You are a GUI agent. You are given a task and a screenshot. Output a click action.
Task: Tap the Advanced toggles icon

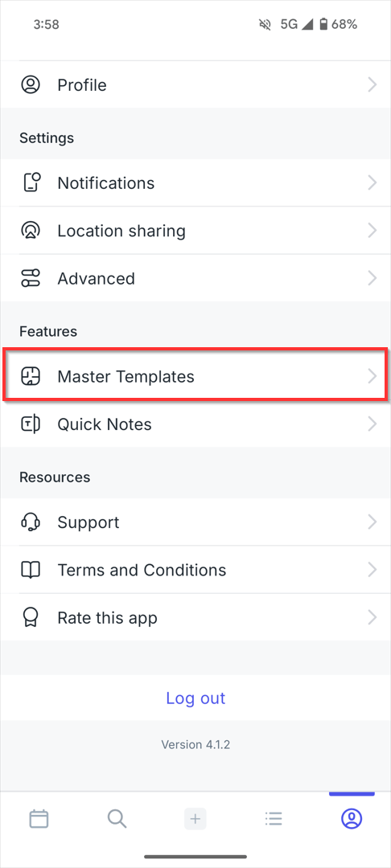pyautogui.click(x=31, y=278)
